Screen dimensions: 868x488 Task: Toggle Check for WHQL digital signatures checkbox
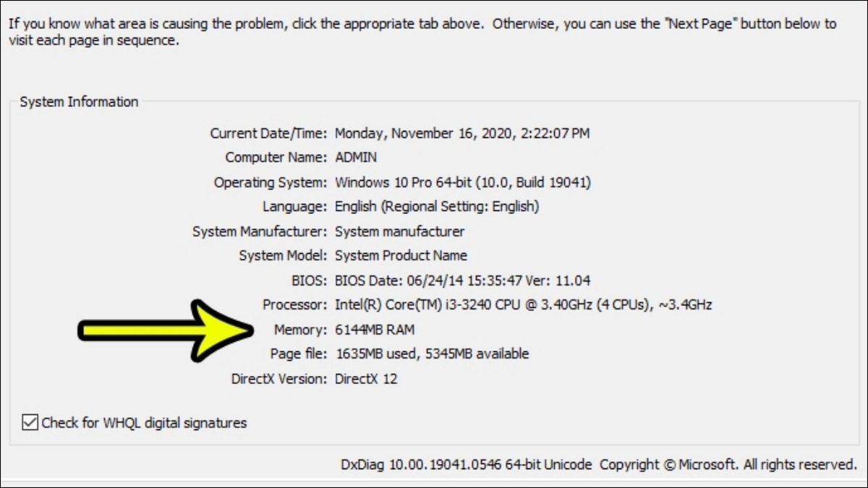click(30, 422)
